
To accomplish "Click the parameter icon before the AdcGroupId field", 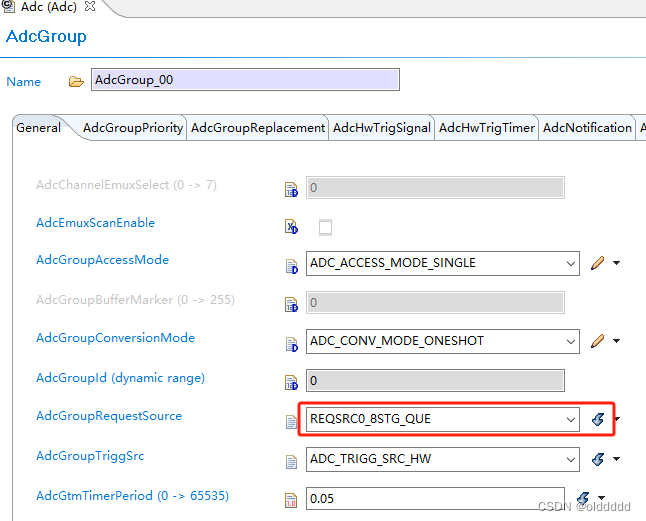I will [x=291, y=382].
